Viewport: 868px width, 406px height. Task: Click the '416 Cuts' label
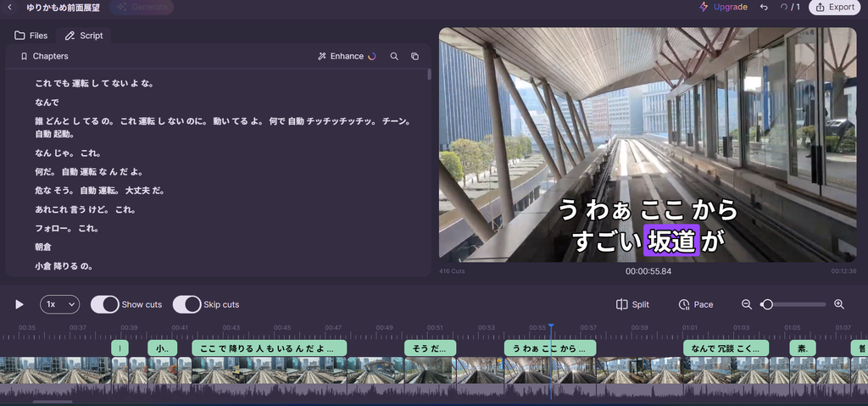coord(452,271)
